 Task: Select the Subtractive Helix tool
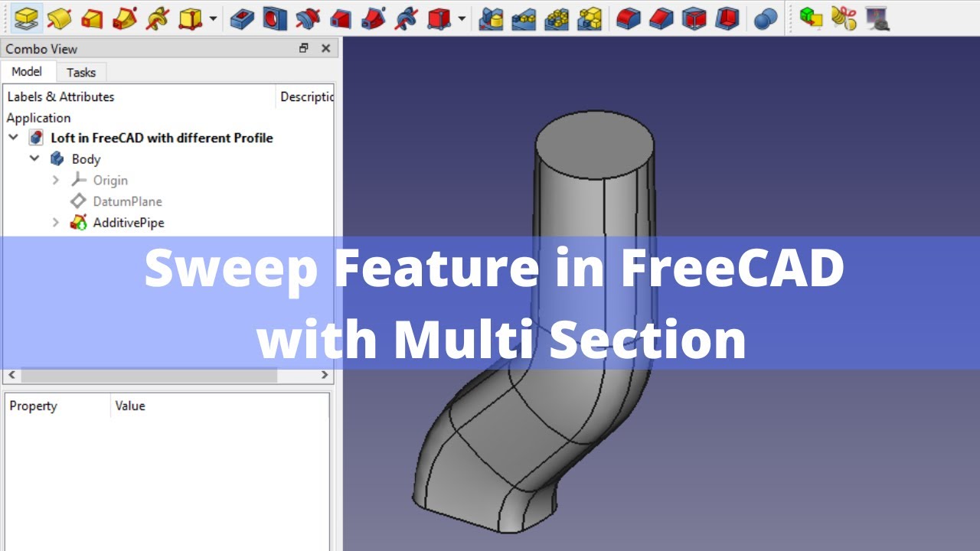tap(406, 18)
